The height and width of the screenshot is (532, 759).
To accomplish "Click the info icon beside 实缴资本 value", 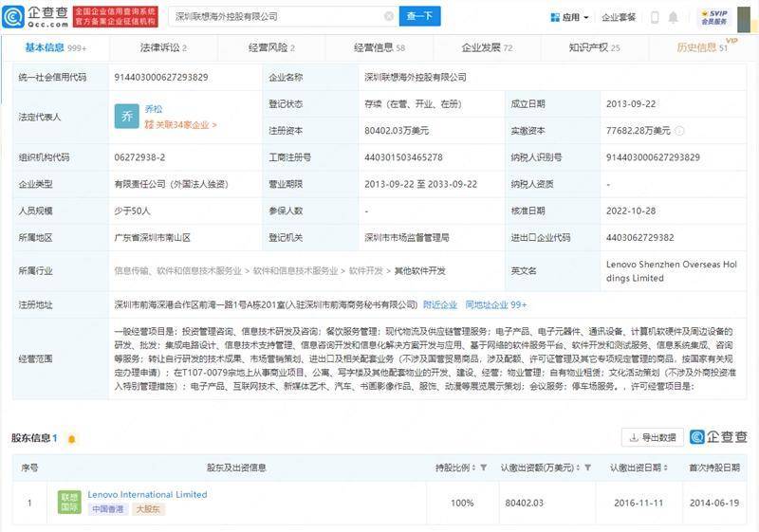I will (x=679, y=131).
